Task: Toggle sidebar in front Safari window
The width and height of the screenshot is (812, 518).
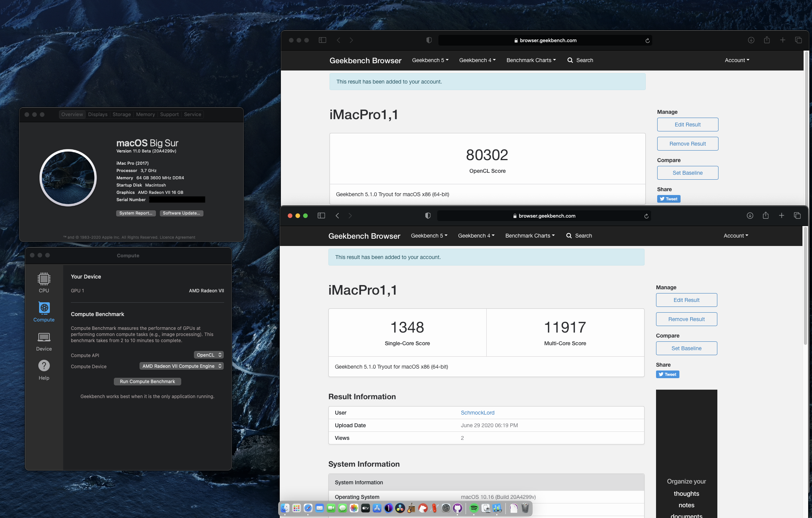Action: pos(321,216)
